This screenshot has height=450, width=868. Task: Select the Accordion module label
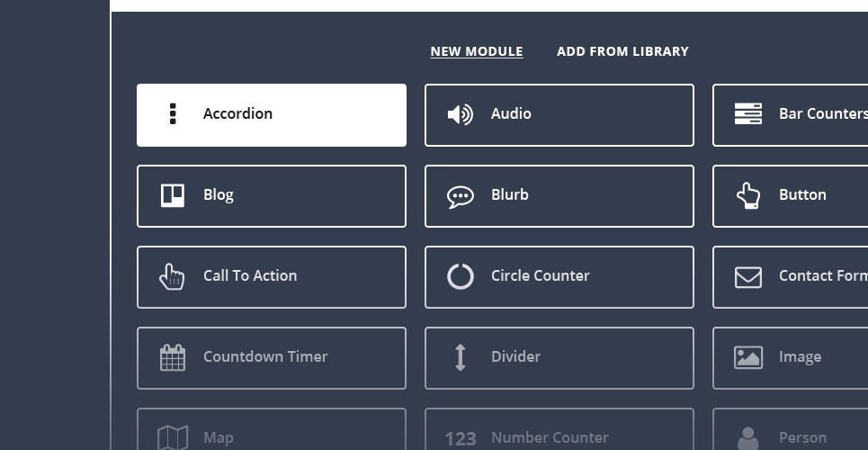237,113
